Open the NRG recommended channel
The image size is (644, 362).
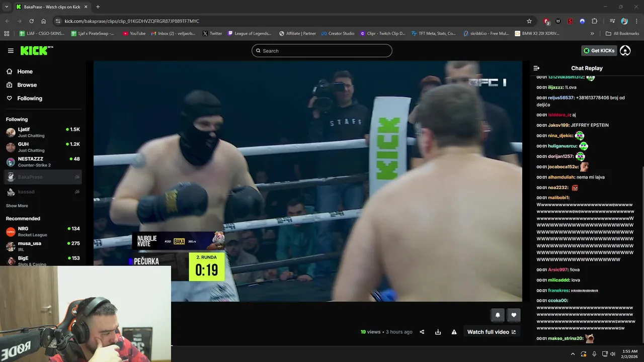43,231
